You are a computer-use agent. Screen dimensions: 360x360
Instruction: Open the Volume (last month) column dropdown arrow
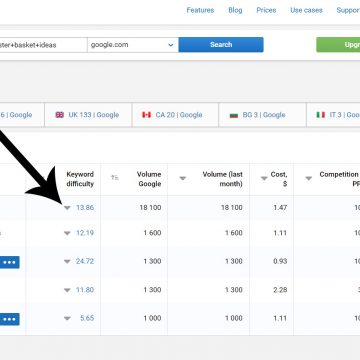coord(183,179)
